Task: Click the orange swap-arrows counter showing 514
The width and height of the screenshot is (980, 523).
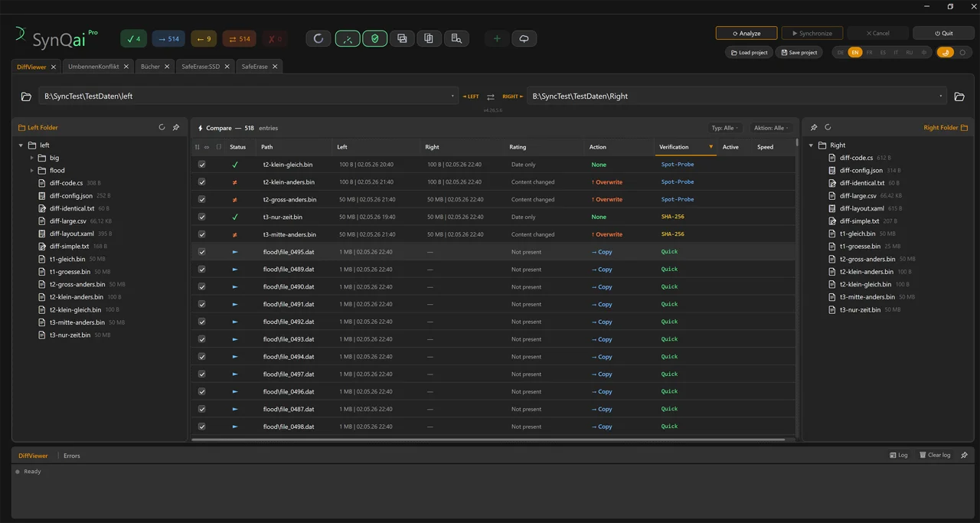Action: click(239, 38)
